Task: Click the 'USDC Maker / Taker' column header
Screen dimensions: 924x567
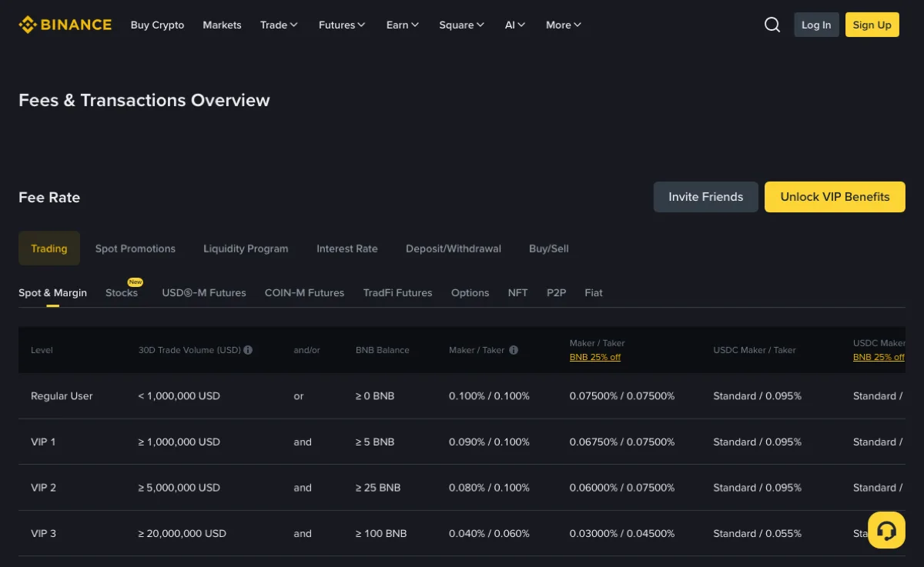Action: (x=755, y=350)
